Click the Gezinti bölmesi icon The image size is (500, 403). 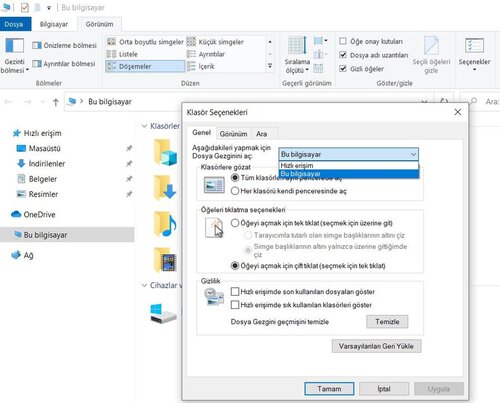14,46
